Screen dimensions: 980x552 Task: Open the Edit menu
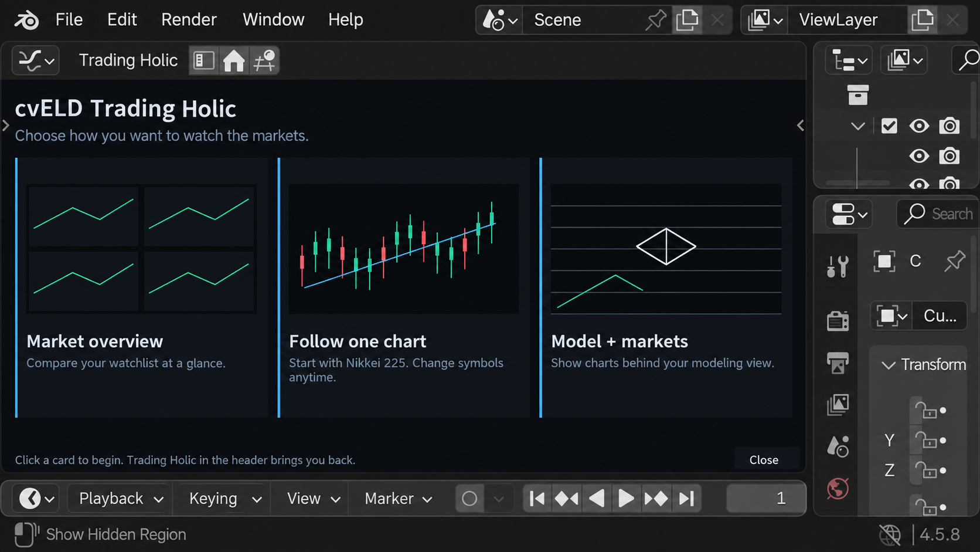click(x=122, y=20)
